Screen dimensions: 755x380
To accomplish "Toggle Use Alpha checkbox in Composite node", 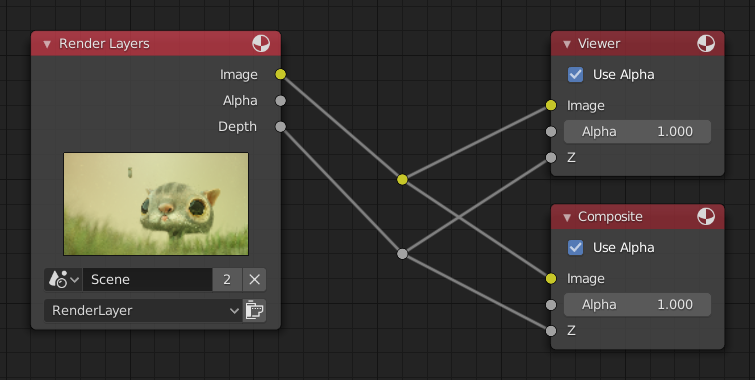I will [575, 248].
